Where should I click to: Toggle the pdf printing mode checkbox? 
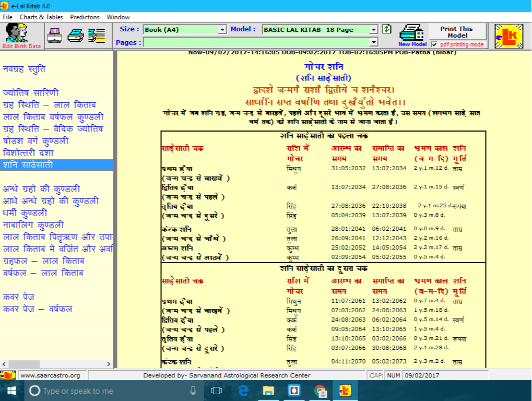[x=434, y=45]
